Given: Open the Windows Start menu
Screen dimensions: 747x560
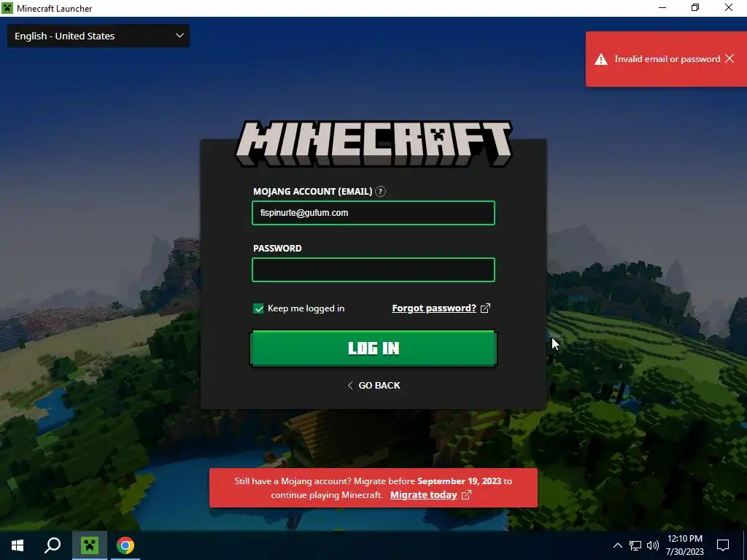Looking at the screenshot, I should [18, 545].
